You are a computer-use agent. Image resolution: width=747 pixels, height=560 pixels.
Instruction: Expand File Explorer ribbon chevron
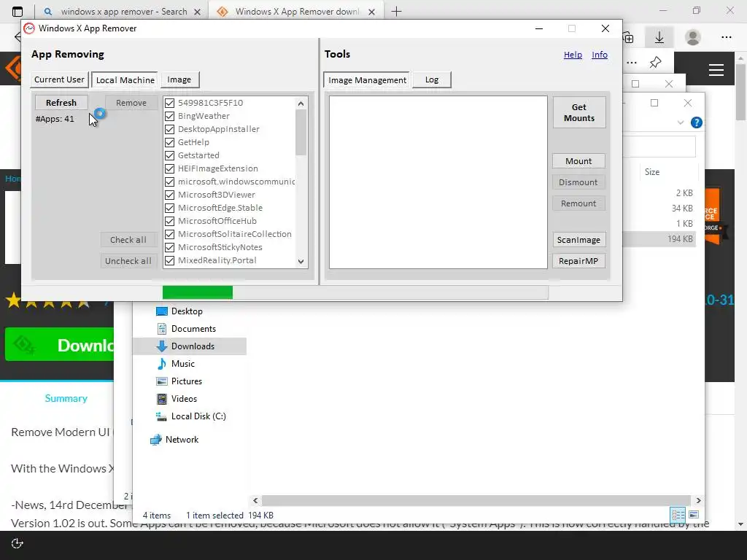pyautogui.click(x=681, y=122)
